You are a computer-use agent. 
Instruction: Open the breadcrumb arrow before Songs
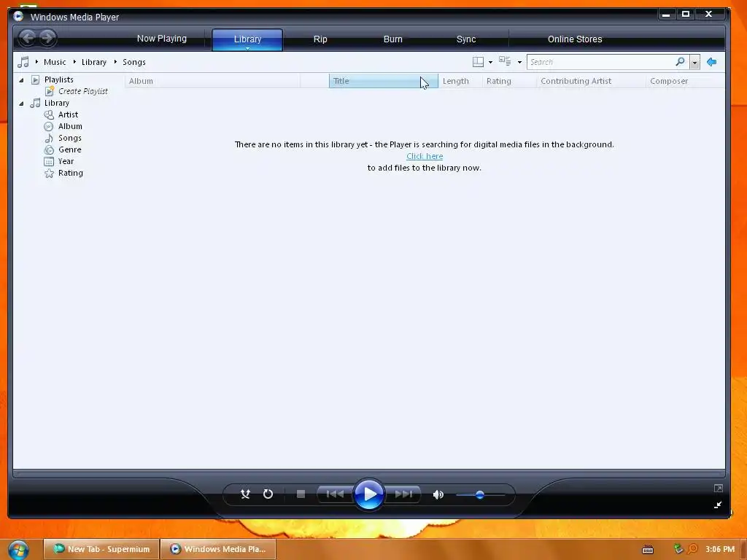[115, 62]
